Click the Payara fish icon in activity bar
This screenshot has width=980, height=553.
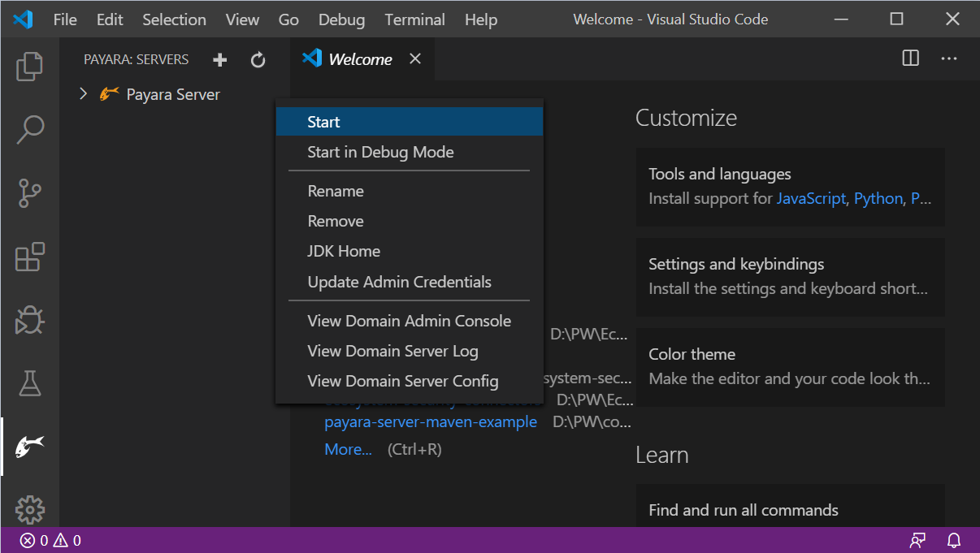pyautogui.click(x=30, y=446)
